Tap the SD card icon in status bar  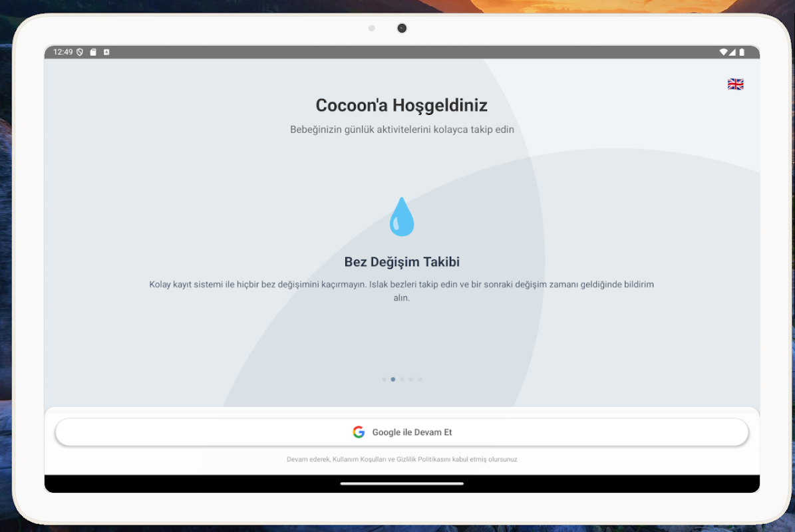tap(93, 52)
